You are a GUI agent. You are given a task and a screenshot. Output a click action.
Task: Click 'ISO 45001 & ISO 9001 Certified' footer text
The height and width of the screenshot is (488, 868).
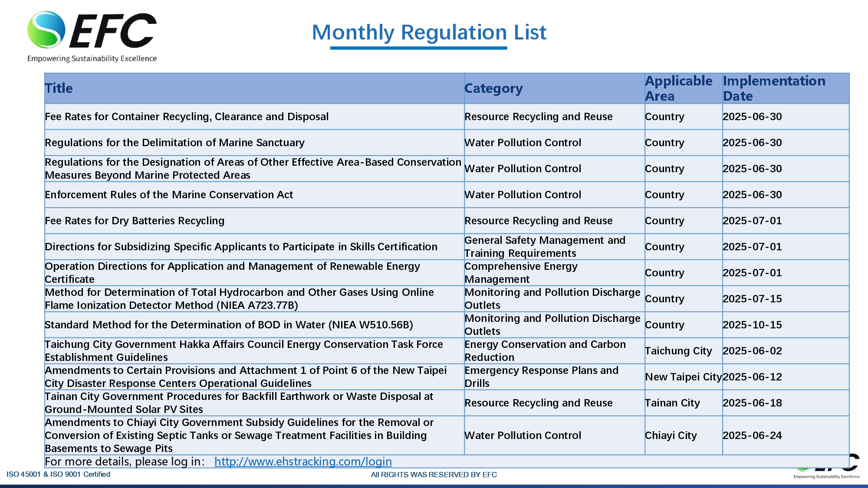pos(58,474)
